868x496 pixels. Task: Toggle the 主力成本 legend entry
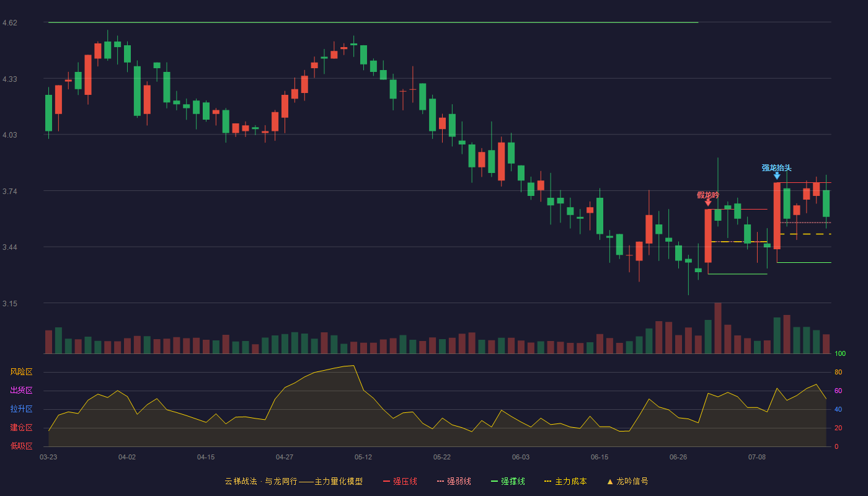(x=565, y=481)
